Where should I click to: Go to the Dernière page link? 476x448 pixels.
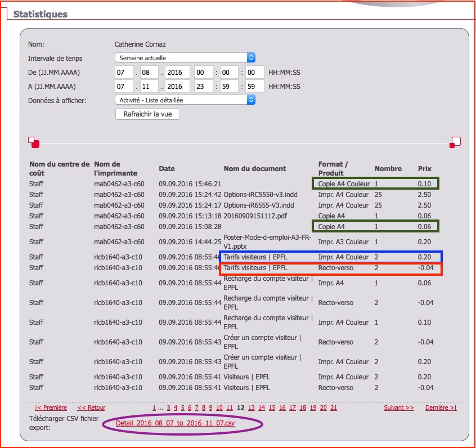pyautogui.click(x=441, y=407)
